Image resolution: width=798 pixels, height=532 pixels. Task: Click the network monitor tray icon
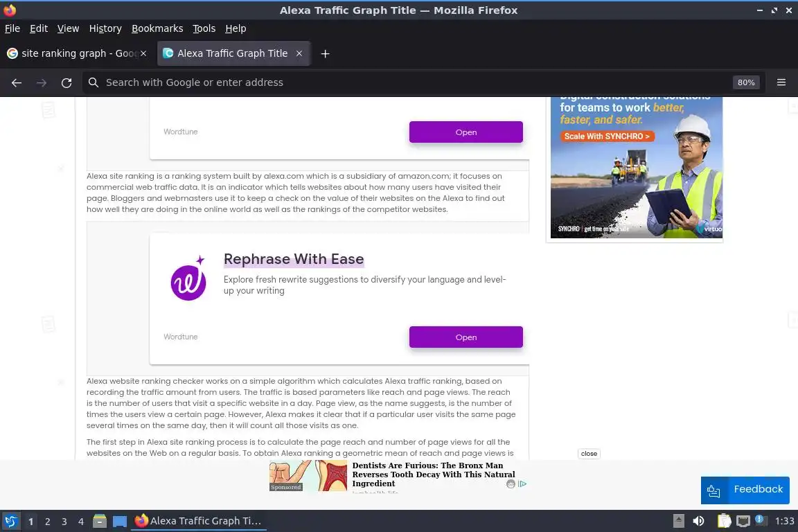tap(743, 521)
